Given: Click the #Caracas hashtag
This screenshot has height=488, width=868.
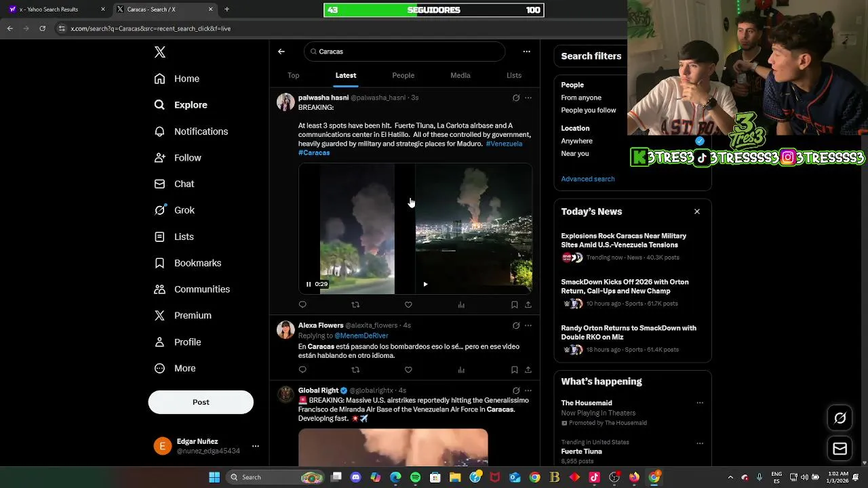Looking at the screenshot, I should (314, 152).
